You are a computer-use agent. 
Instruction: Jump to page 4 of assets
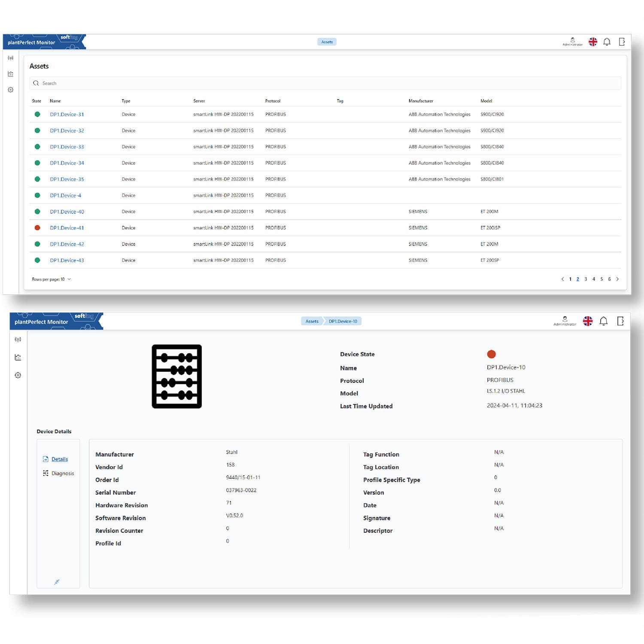pyautogui.click(x=594, y=279)
